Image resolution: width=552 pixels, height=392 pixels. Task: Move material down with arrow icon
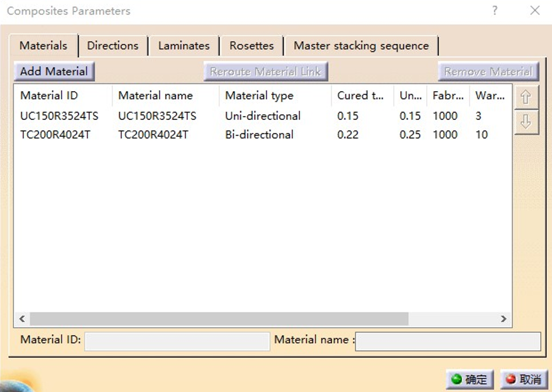(526, 122)
